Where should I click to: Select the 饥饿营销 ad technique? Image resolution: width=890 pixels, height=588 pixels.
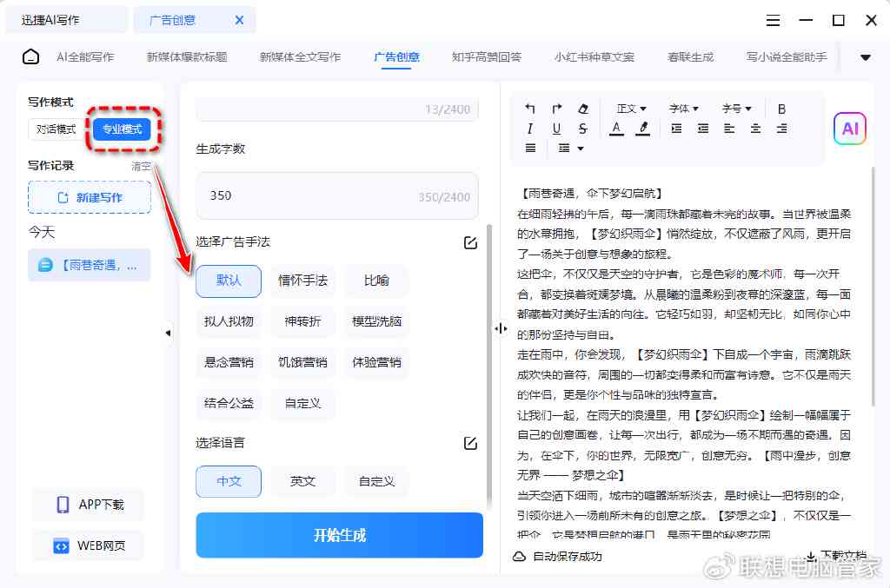[302, 362]
